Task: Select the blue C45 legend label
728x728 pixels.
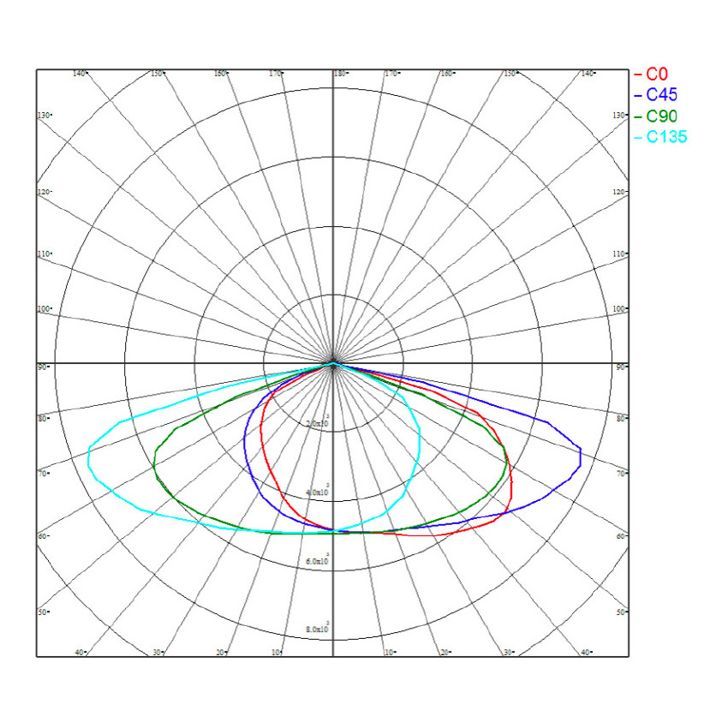Action: pyautogui.click(x=661, y=95)
